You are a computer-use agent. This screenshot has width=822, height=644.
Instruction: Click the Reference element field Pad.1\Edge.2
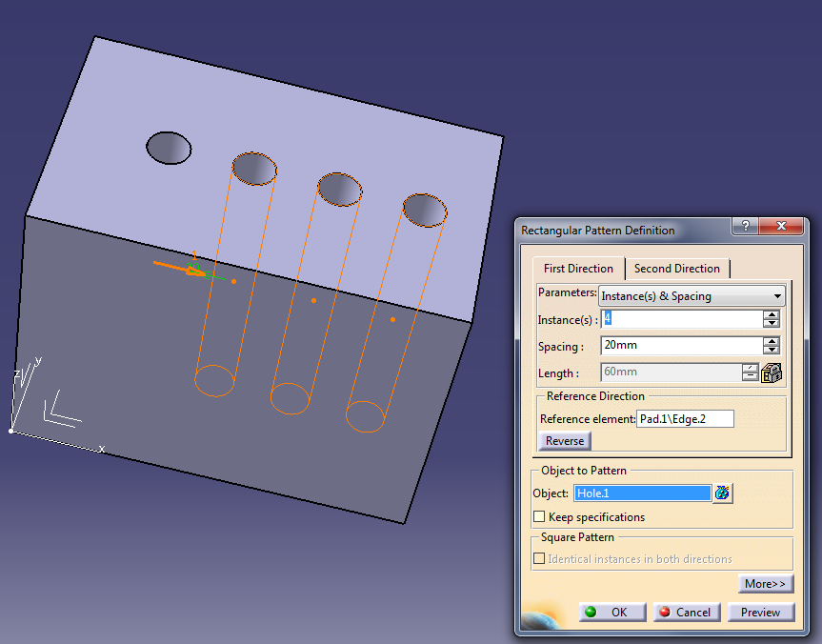684,419
